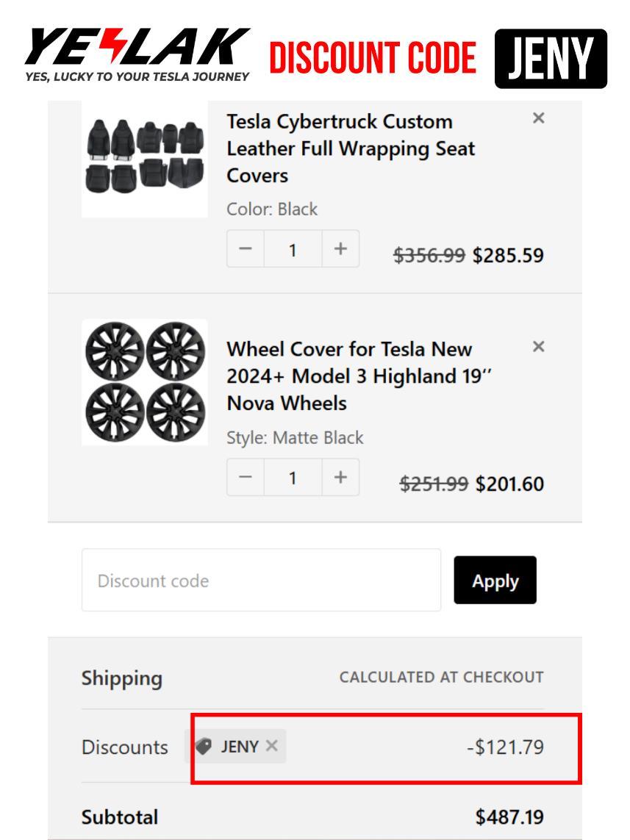Focus the Discount code input field
Image resolution: width=630 pixels, height=840 pixels.
point(261,581)
